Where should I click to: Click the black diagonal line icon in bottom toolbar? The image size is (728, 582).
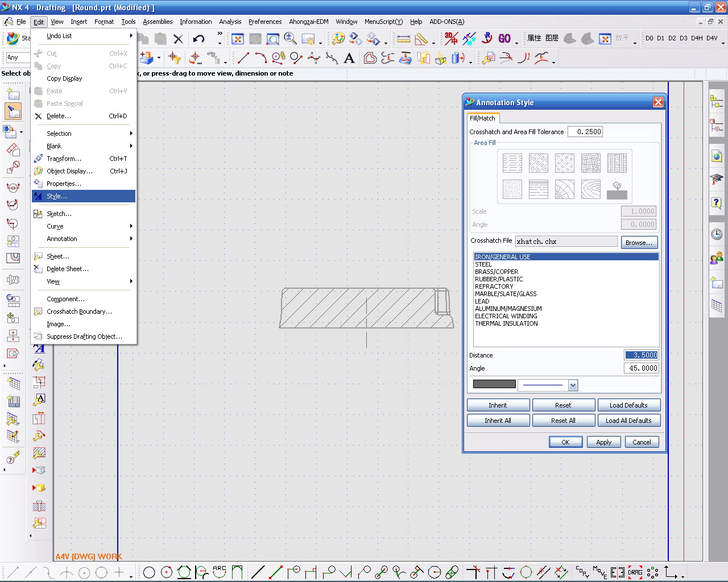258,572
